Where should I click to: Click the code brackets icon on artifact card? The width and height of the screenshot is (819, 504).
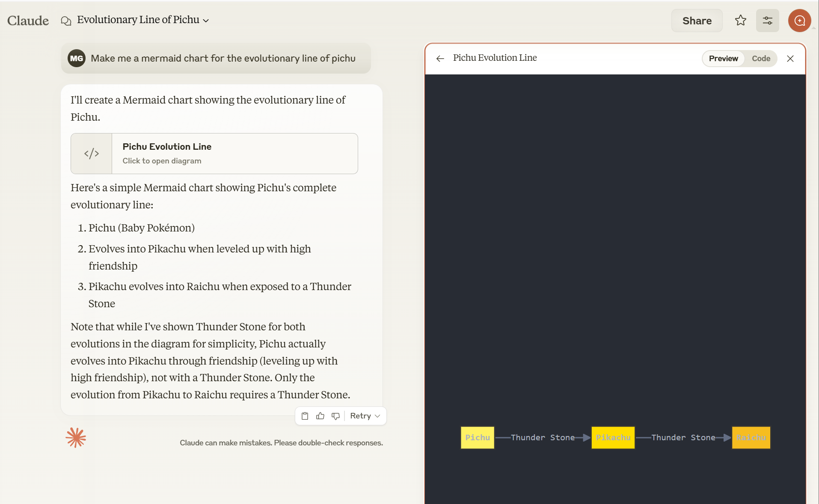[92, 154]
